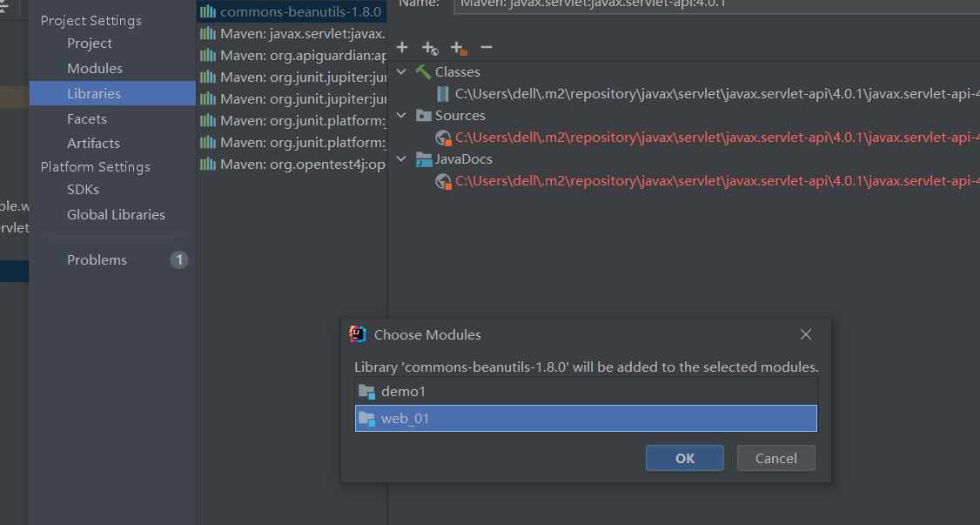Collapse the Sources tree node
Viewport: 980px width, 525px height.
[x=402, y=116]
